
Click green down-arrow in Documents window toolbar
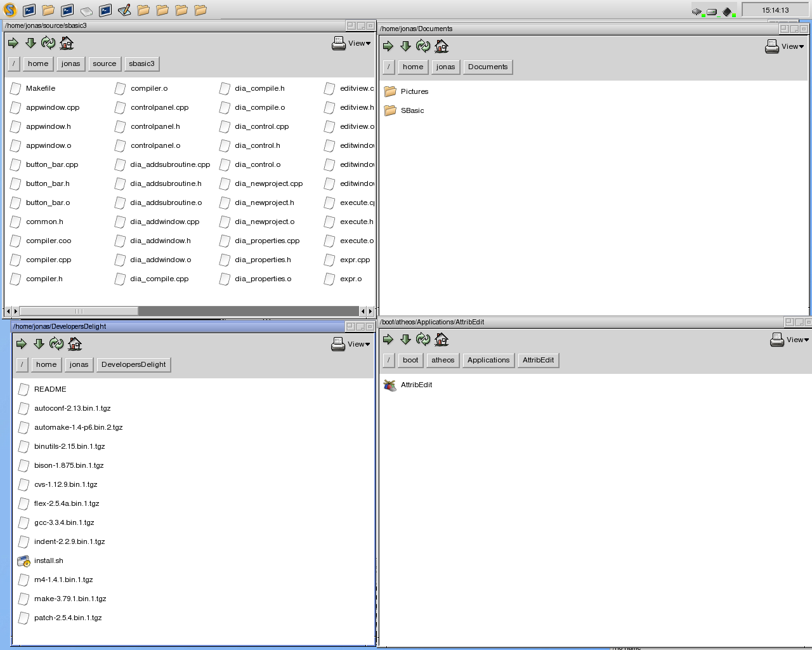[405, 46]
